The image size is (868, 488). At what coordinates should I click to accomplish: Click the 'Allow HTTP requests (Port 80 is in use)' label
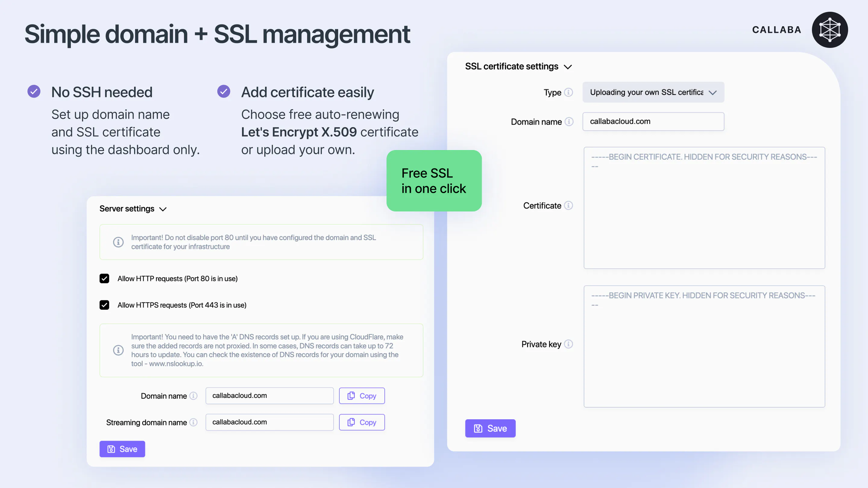pos(178,279)
